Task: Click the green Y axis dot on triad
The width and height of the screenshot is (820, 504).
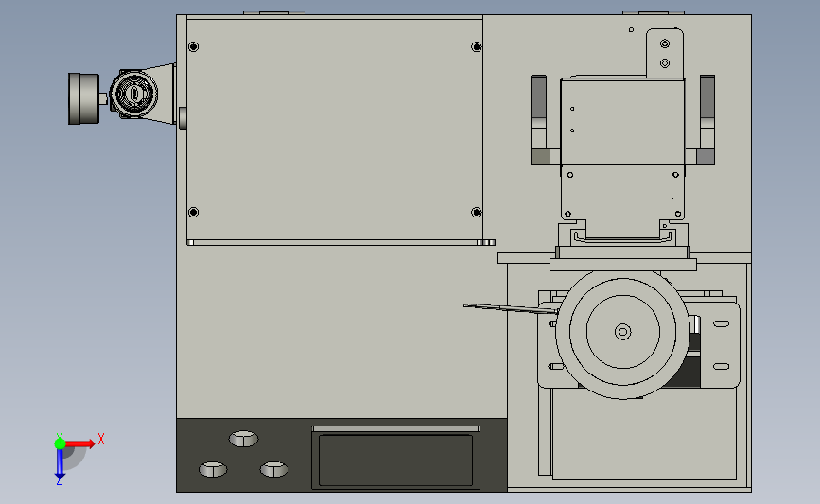Action: point(60,443)
